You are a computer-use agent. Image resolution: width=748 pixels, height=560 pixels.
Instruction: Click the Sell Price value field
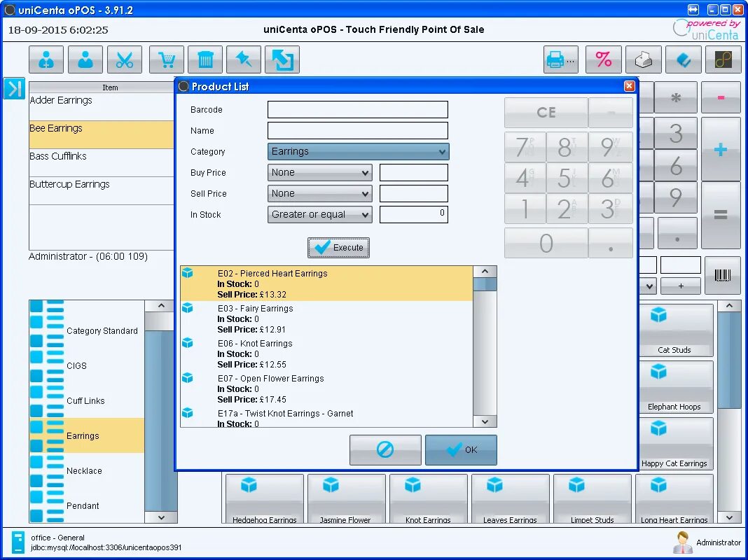click(414, 193)
